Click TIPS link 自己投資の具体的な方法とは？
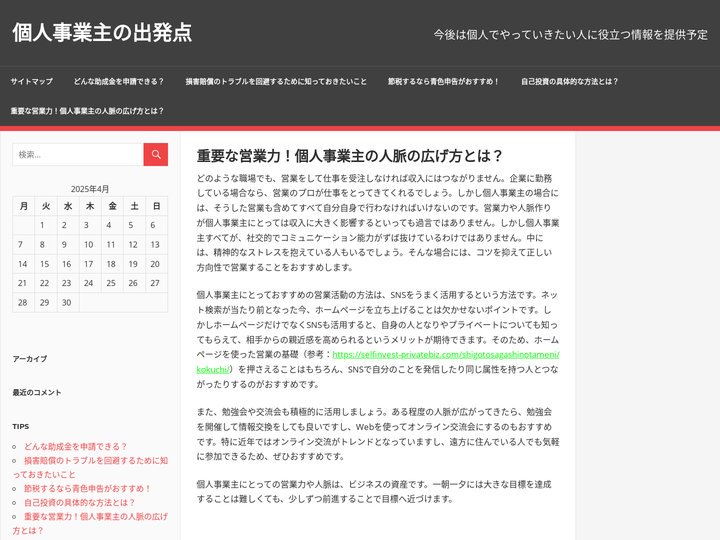Screen dimensions: 720x540 tap(79, 502)
